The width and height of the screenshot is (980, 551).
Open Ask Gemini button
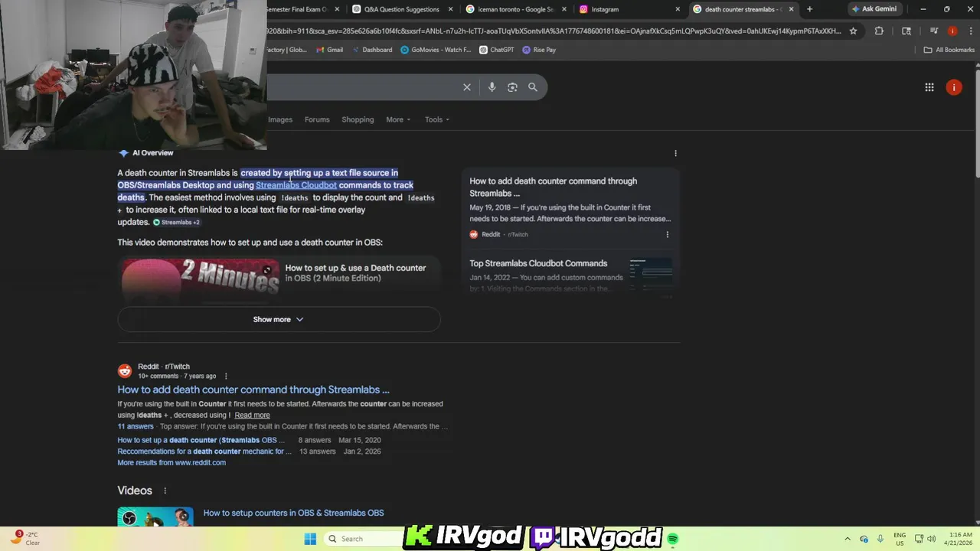coord(874,9)
